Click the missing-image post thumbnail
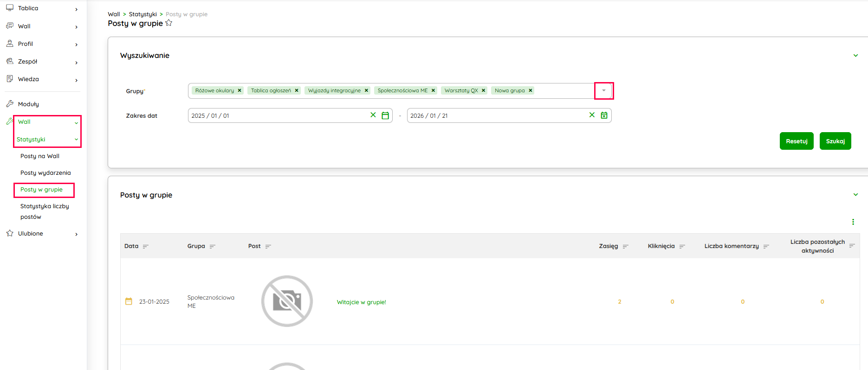Image resolution: width=868 pixels, height=370 pixels. pos(287,301)
